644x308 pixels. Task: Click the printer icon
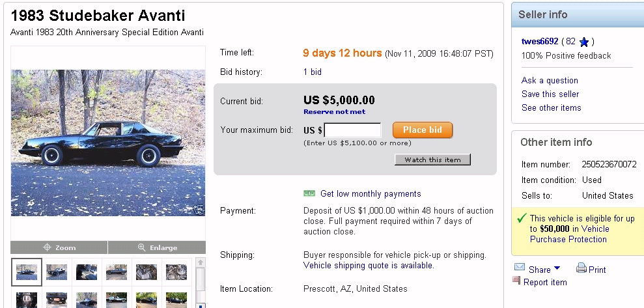pos(581,268)
